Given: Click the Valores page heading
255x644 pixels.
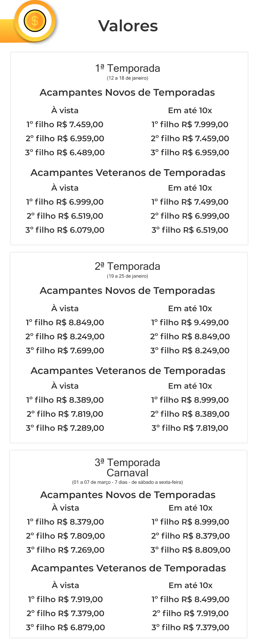Looking at the screenshot, I should [128, 26].
